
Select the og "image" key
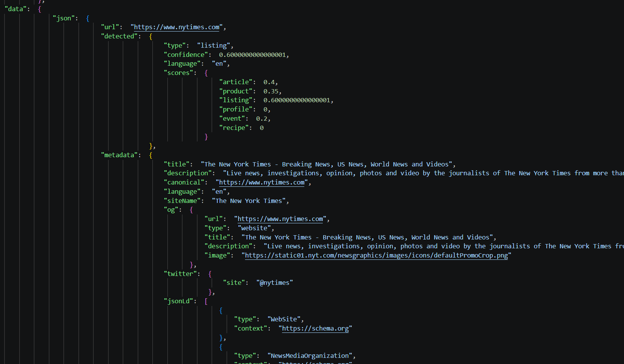[217, 256]
